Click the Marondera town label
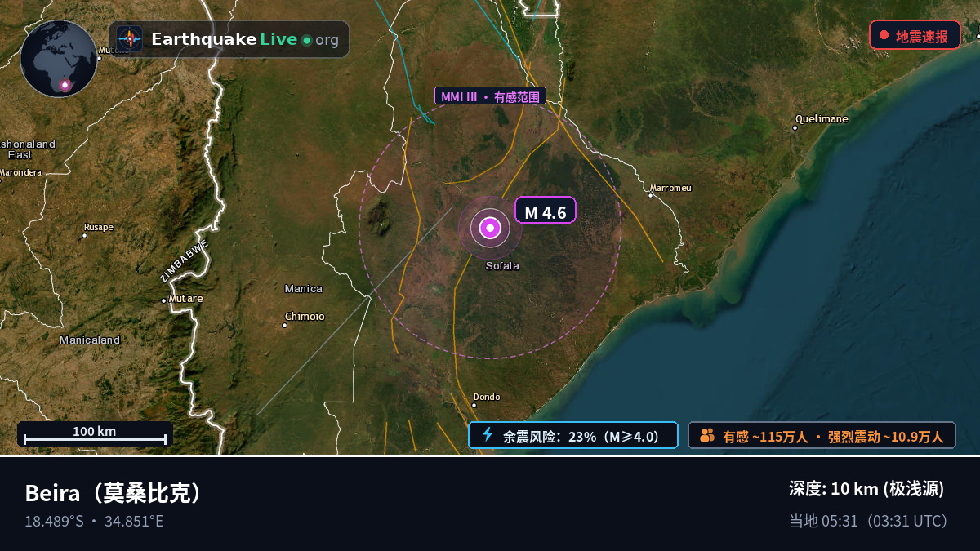Screen dimensions: 980x551 click(x=20, y=172)
